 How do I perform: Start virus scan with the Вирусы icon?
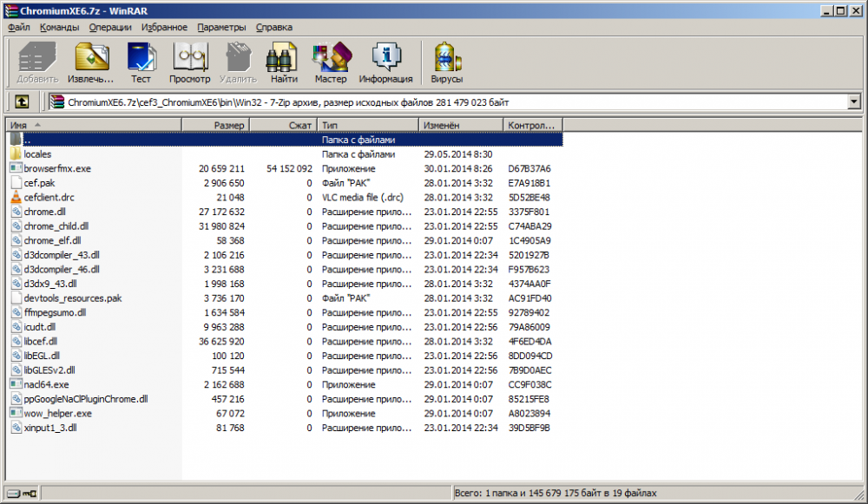click(446, 63)
